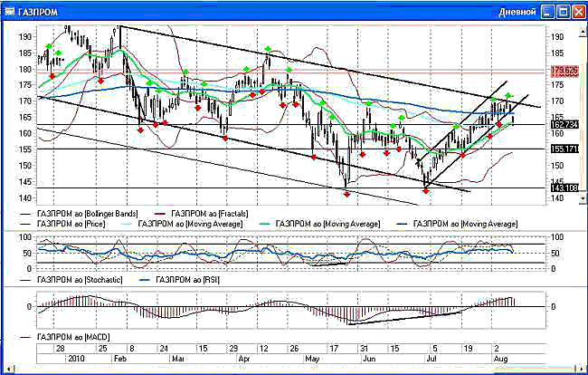Click the chart window icon beside ГАЗПРОМ title
The width and height of the screenshot is (588, 375).
click(10, 12)
